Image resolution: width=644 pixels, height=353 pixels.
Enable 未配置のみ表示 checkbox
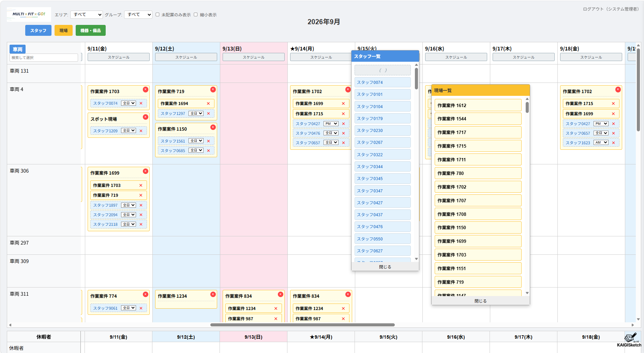158,15
